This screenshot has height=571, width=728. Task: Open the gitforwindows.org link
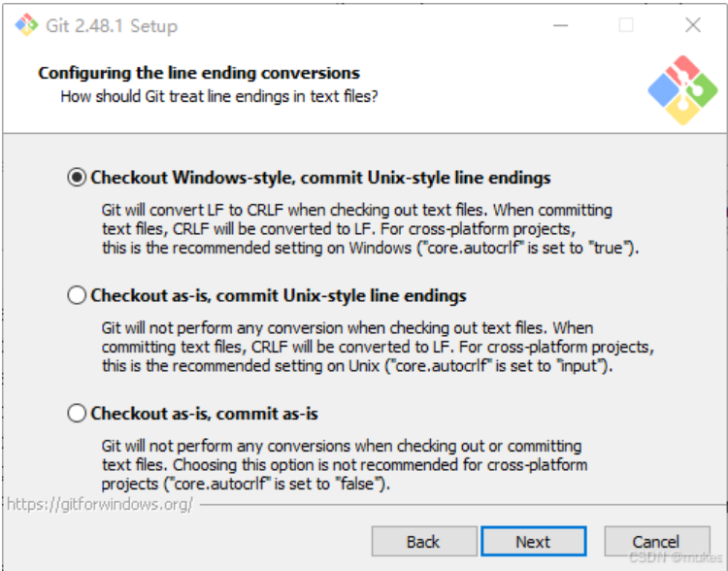(x=99, y=504)
